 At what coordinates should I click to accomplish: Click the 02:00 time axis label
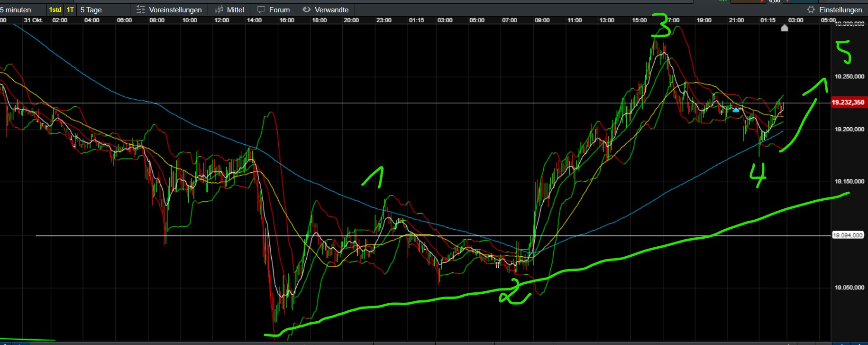60,20
